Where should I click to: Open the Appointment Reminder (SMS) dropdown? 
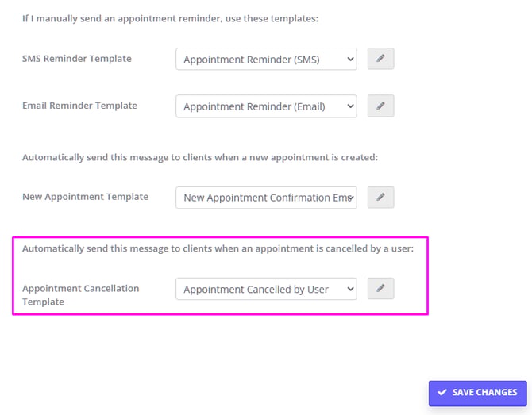[266, 59]
